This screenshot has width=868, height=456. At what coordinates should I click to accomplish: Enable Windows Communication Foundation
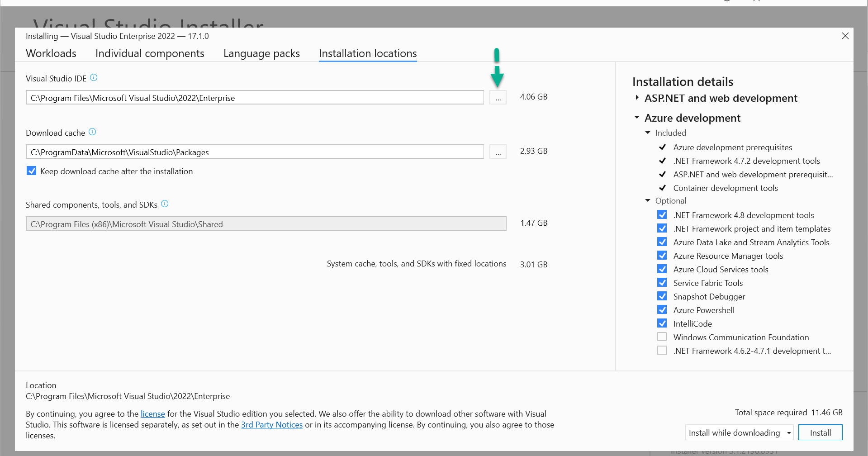662,337
